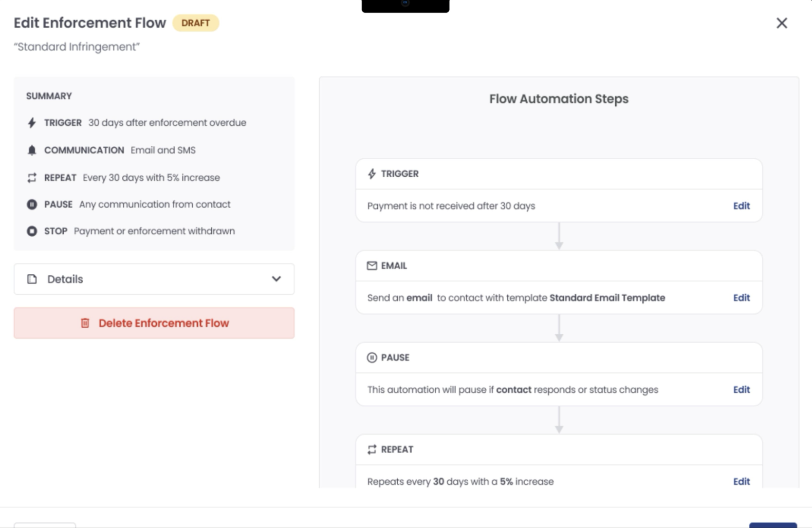This screenshot has height=528, width=812.
Task: Click the stop icon beside the STOP summary item
Action: pos(31,231)
